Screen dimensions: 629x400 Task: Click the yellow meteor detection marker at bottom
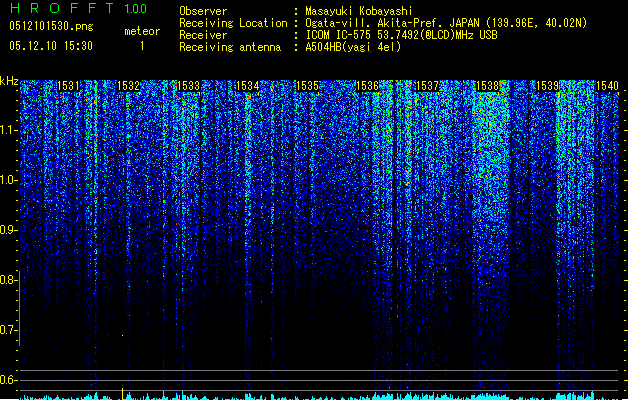pyautogui.click(x=122, y=394)
